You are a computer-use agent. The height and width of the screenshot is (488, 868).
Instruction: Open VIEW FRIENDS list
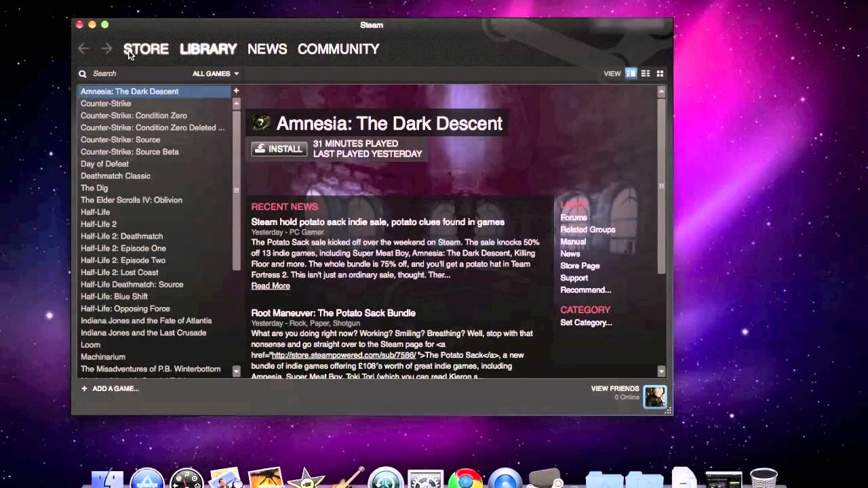[615, 389]
